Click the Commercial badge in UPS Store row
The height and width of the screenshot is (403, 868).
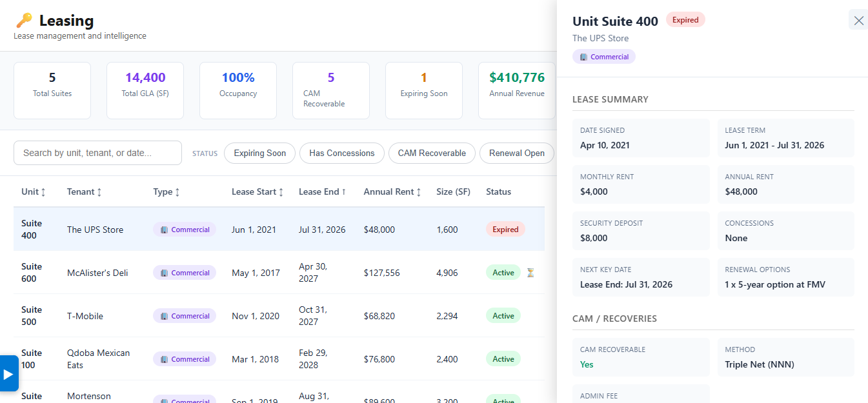pyautogui.click(x=185, y=230)
